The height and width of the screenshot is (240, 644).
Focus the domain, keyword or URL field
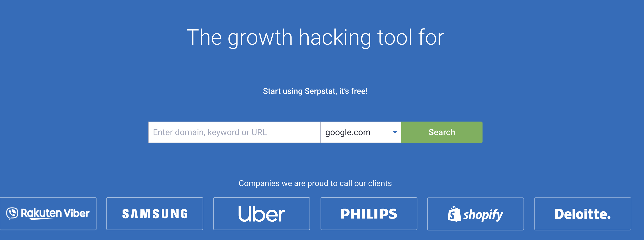[x=234, y=132]
